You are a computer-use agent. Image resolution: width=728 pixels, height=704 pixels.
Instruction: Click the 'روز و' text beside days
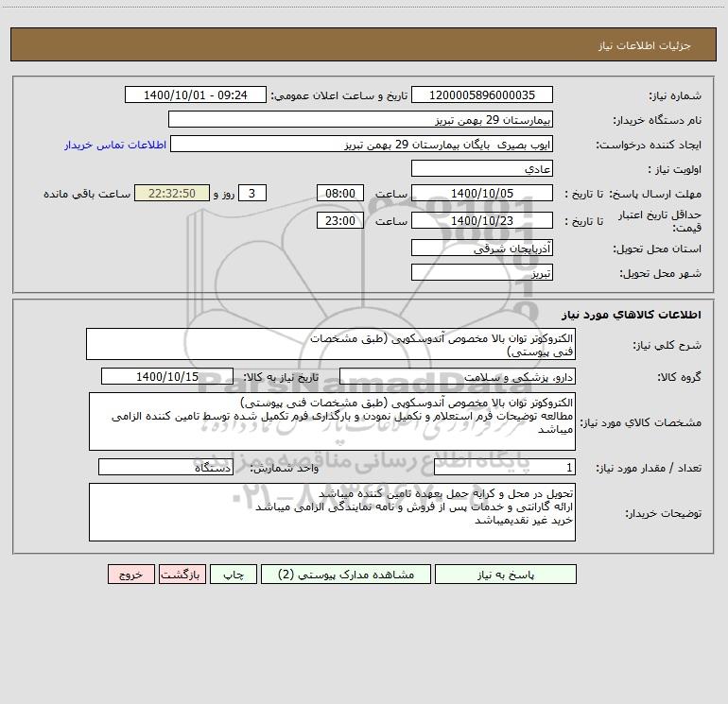(x=224, y=194)
